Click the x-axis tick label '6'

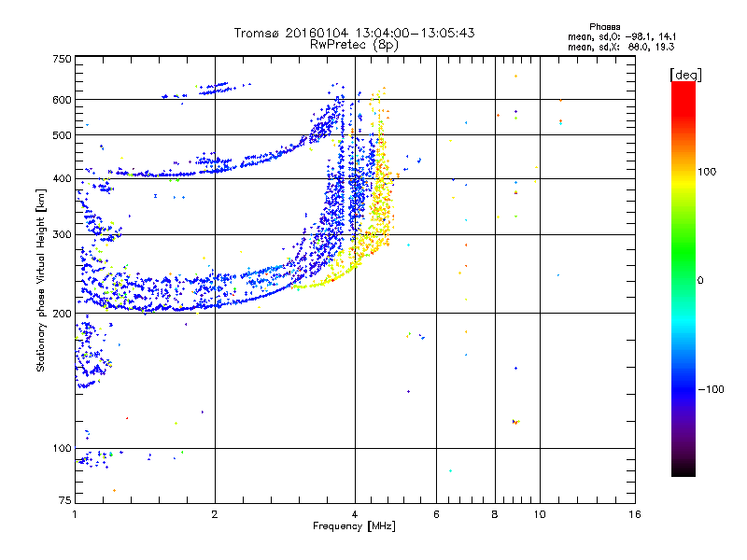[x=436, y=514]
